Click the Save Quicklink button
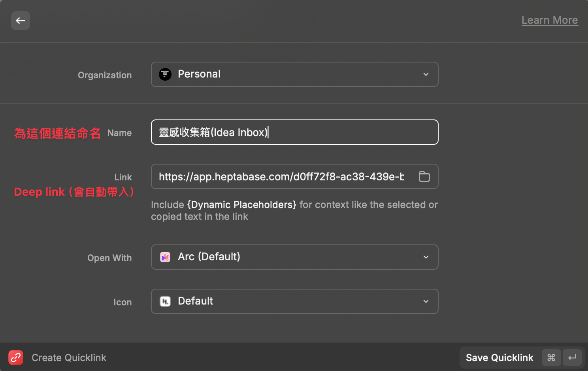 tap(499, 357)
